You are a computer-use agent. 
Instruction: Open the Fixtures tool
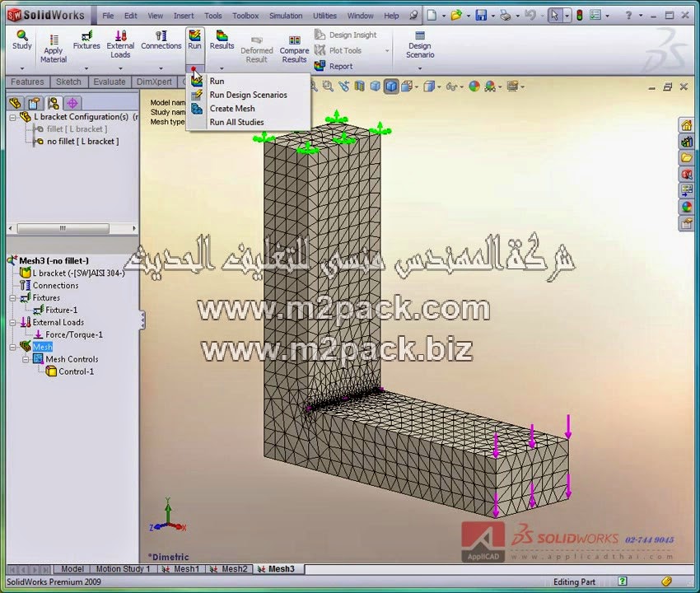point(86,40)
